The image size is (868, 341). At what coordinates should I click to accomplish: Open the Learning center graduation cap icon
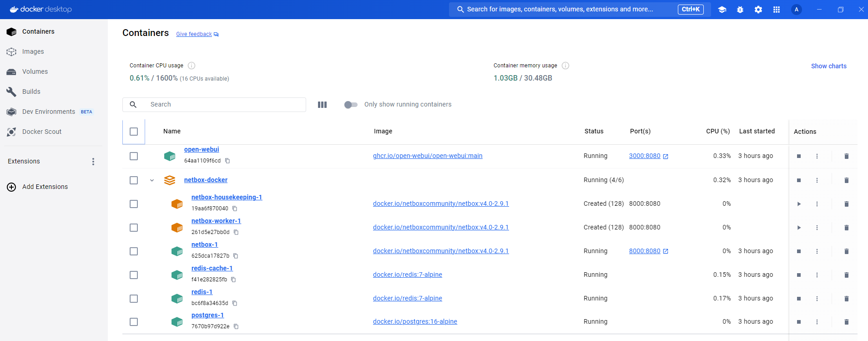click(722, 10)
